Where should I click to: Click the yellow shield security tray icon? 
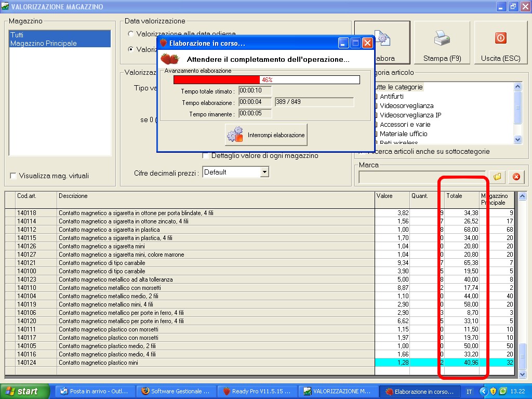pyautogui.click(x=494, y=391)
